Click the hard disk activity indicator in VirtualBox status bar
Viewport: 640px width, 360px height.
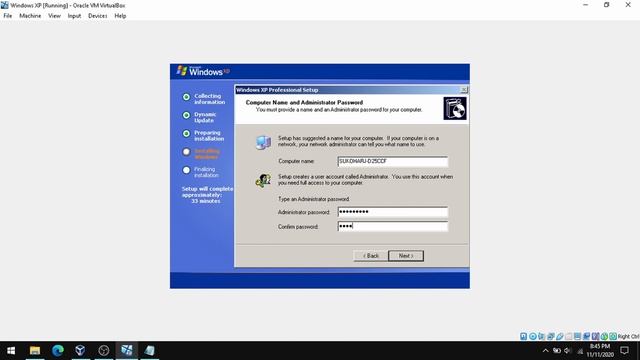pyautogui.click(x=523, y=336)
